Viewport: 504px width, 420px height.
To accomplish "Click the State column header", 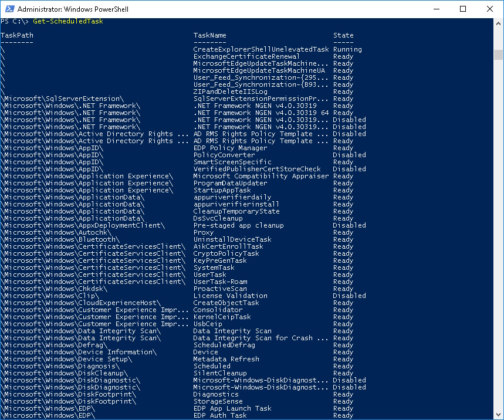I will (343, 36).
